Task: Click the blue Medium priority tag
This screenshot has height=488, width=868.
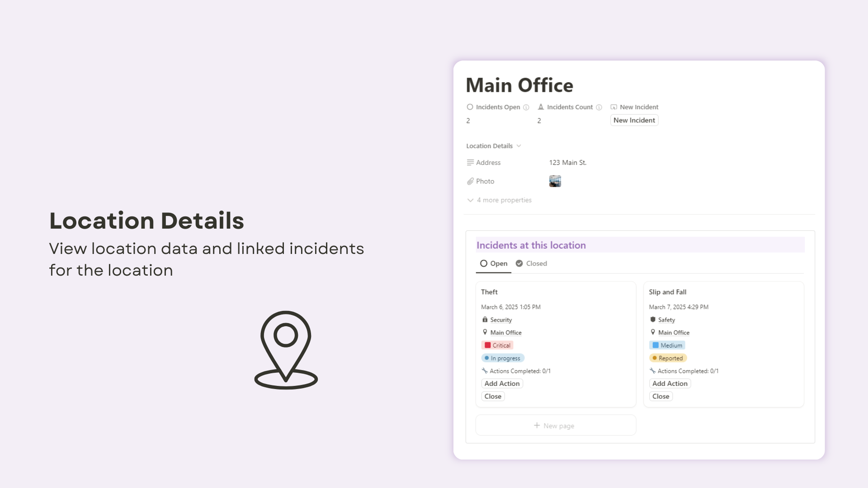Action: [x=667, y=345]
